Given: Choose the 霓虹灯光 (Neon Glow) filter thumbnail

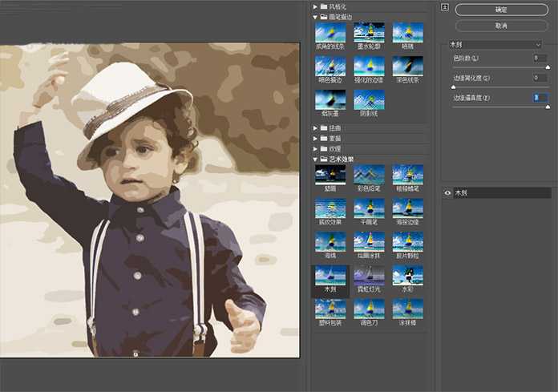Looking at the screenshot, I should 369,275.
